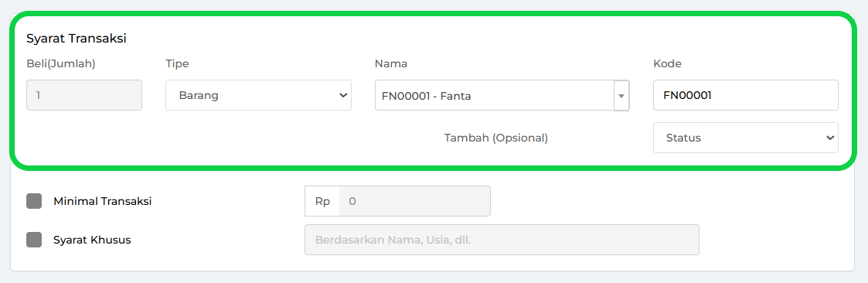
Task: Click the Nama label above the combo box
Action: 391,63
